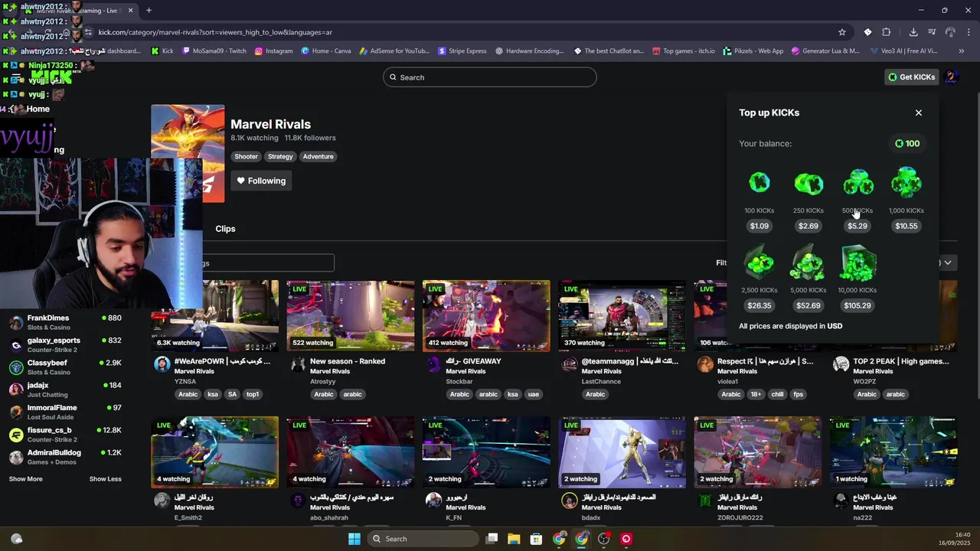Open the GIVEAWAY stream thumbnail by Stockbar
Image resolution: width=980 pixels, height=551 pixels.
tap(486, 316)
